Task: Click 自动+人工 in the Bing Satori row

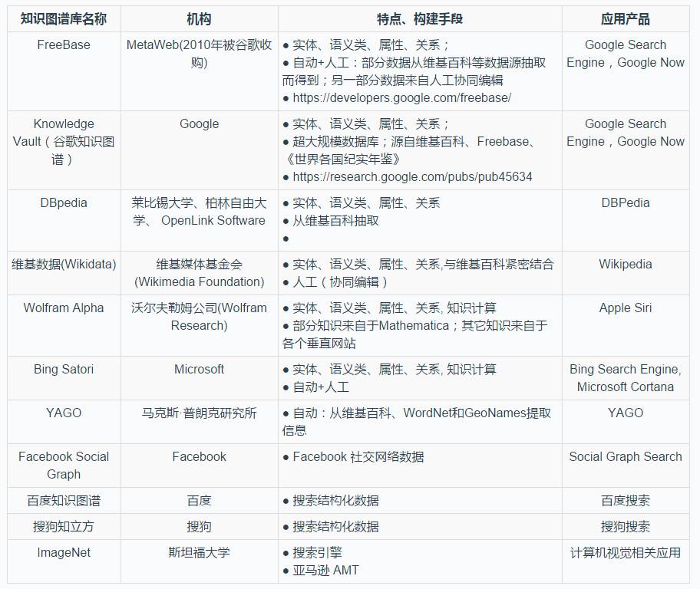Action: (x=321, y=387)
